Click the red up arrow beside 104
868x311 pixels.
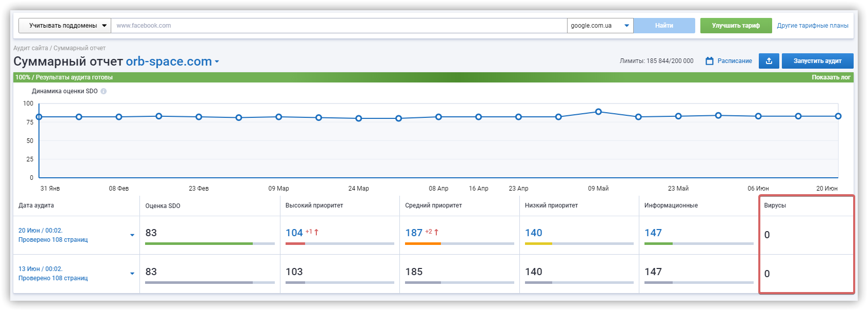point(316,232)
